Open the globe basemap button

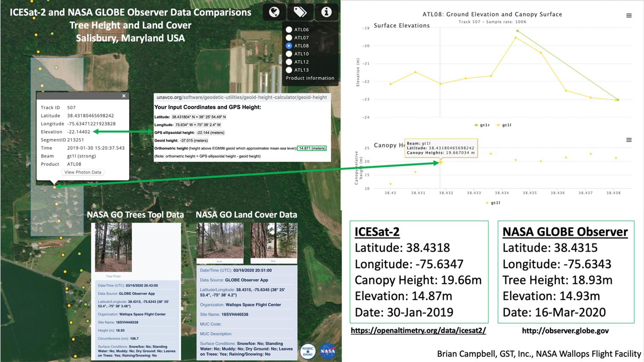(x=274, y=12)
